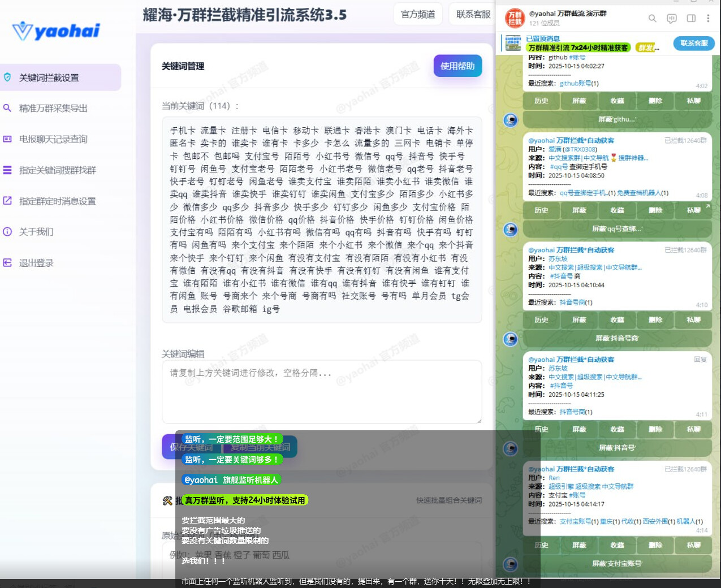Open the 联系客服 tab beside 官方频道
Image resolution: width=721 pixels, height=588 pixels.
(x=473, y=15)
